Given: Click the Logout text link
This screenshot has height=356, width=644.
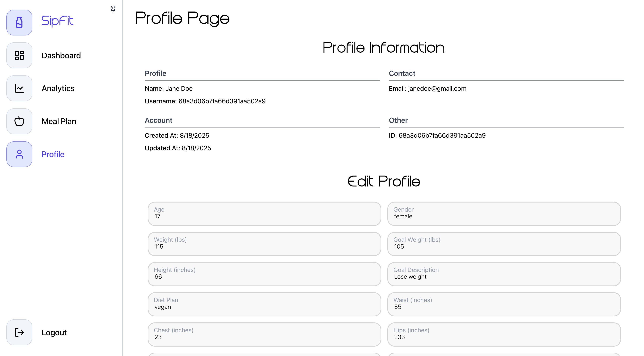Looking at the screenshot, I should pyautogui.click(x=54, y=333).
